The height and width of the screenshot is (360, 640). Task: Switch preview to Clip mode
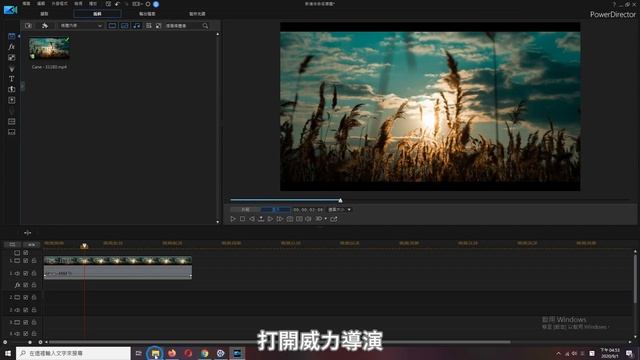pos(245,209)
